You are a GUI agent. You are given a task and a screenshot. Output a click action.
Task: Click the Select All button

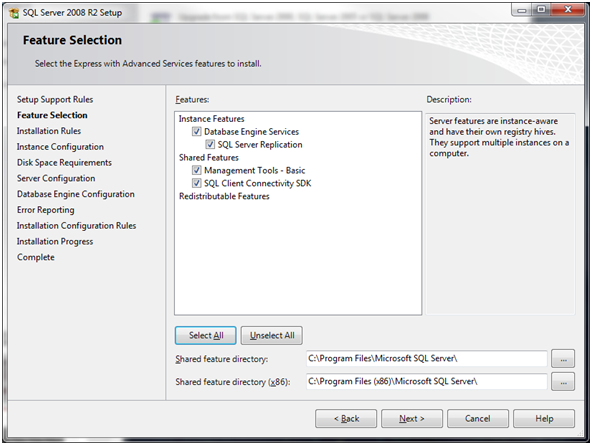(x=206, y=335)
